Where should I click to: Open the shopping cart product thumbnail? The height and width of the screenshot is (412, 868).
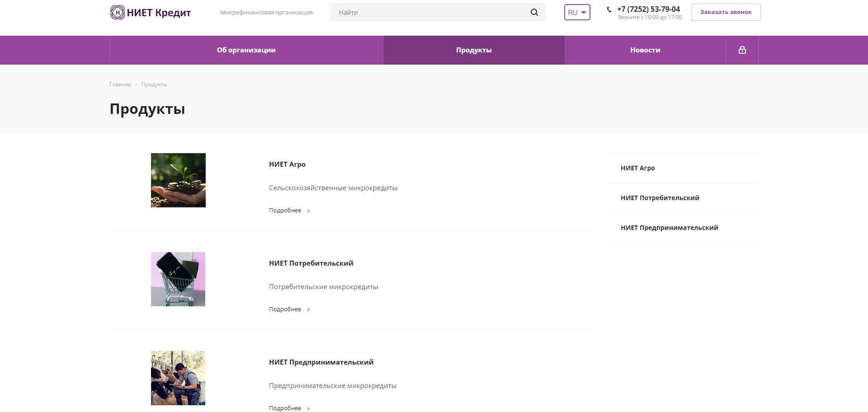pos(178,279)
